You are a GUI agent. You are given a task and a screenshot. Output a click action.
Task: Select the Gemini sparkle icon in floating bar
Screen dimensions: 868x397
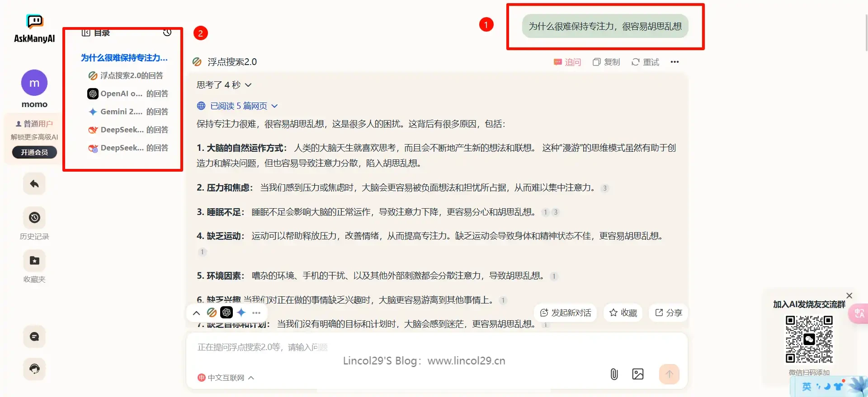coord(241,313)
